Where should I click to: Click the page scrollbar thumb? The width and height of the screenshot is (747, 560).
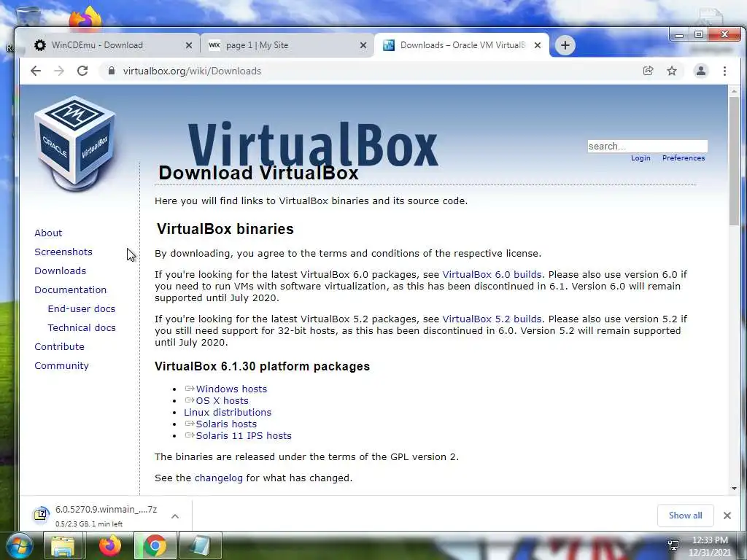coord(734,161)
